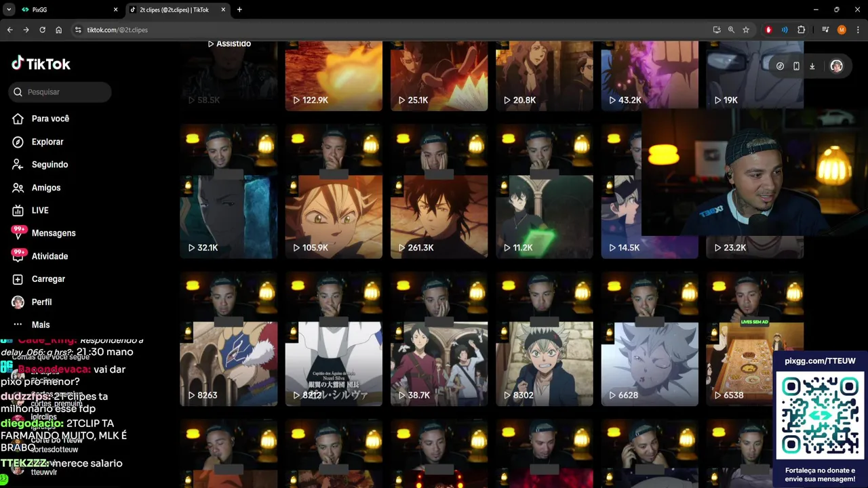The width and height of the screenshot is (868, 488).
Task: Open the tab search dropdown arrow
Action: tap(9, 10)
